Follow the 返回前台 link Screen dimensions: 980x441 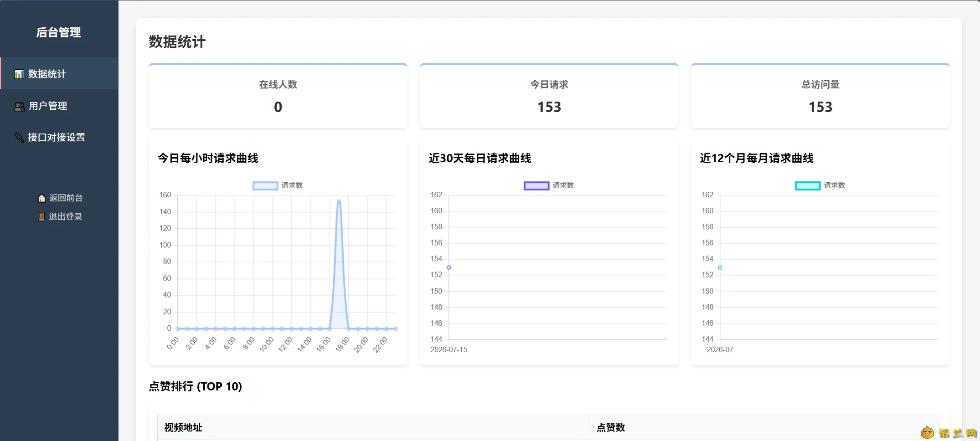[60, 198]
